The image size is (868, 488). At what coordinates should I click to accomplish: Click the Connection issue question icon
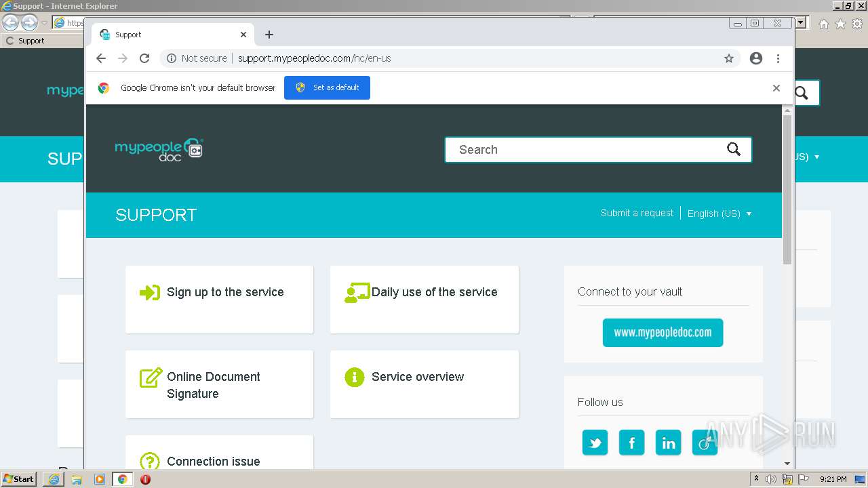pyautogui.click(x=150, y=461)
